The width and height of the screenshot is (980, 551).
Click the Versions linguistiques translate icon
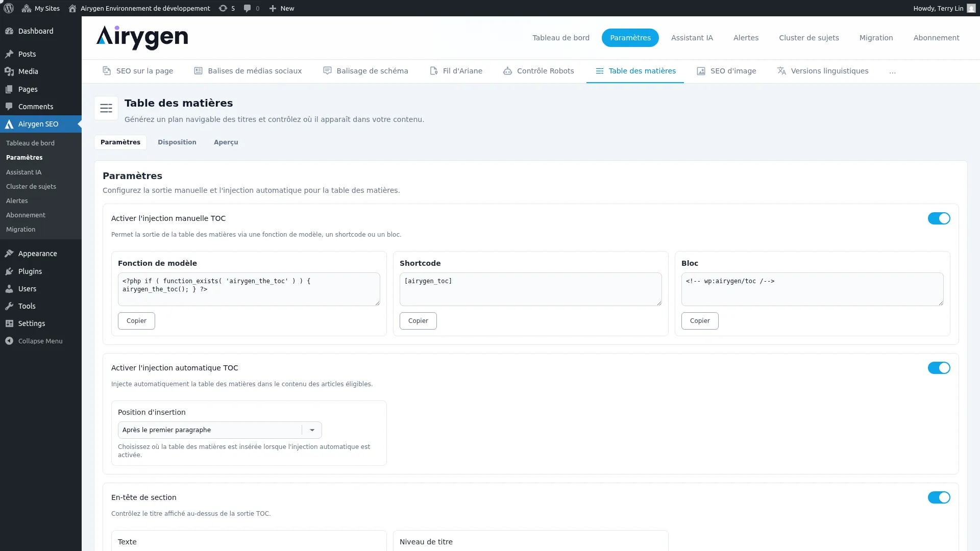tap(781, 71)
